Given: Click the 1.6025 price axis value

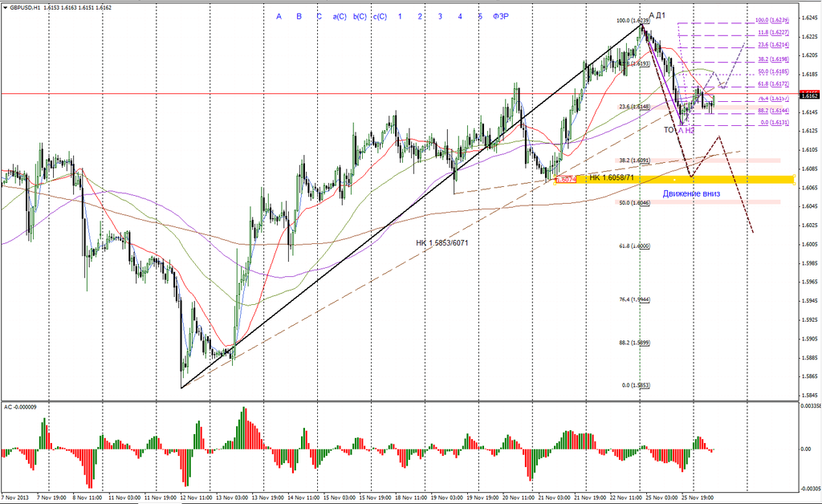Looking at the screenshot, I should (809, 226).
